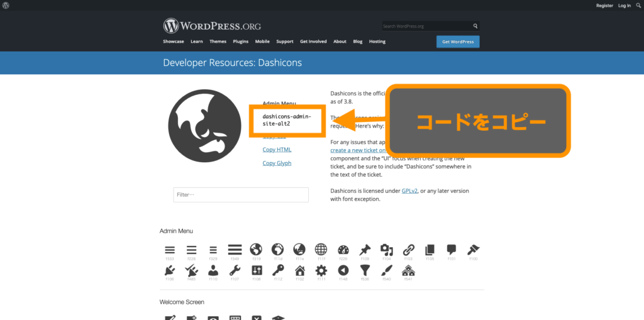Select the gear icon f111
The height and width of the screenshot is (320, 644).
click(x=321, y=270)
